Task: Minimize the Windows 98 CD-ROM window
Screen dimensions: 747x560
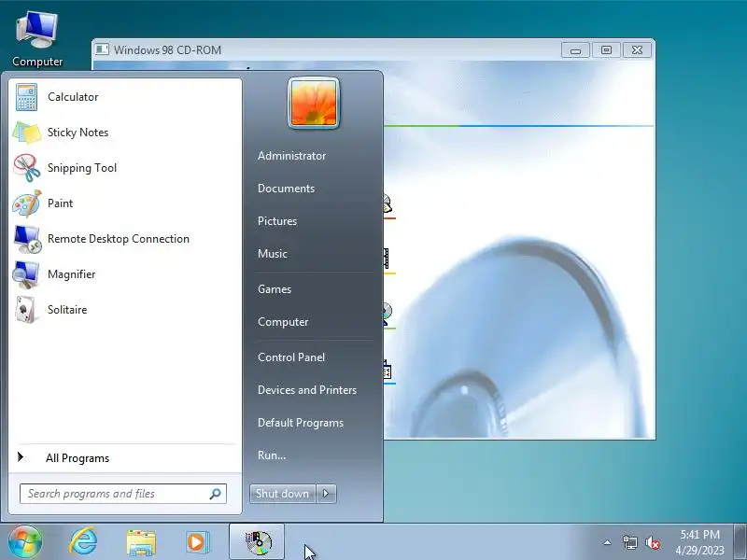Action: 575,50
